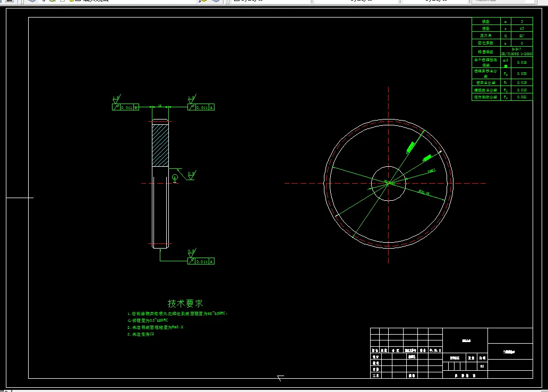Screen dimensions: 548x392
Task: Select the 工艺 cell in title block
Action: (376, 376)
